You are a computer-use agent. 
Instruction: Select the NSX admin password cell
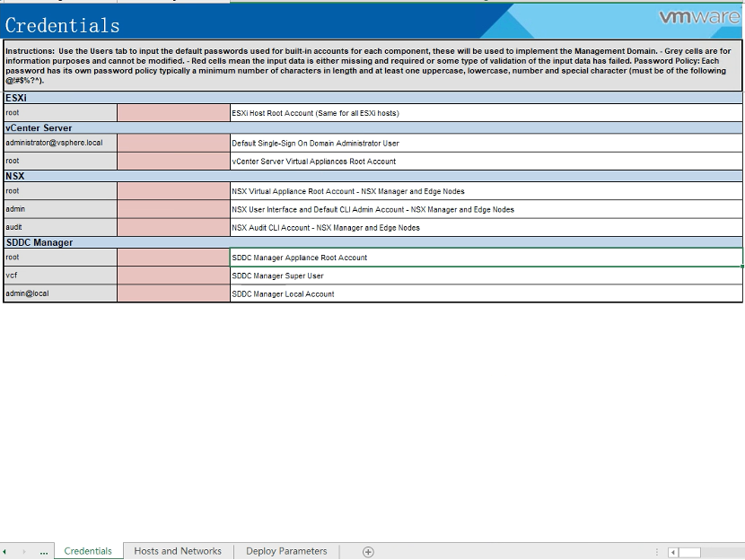click(173, 209)
